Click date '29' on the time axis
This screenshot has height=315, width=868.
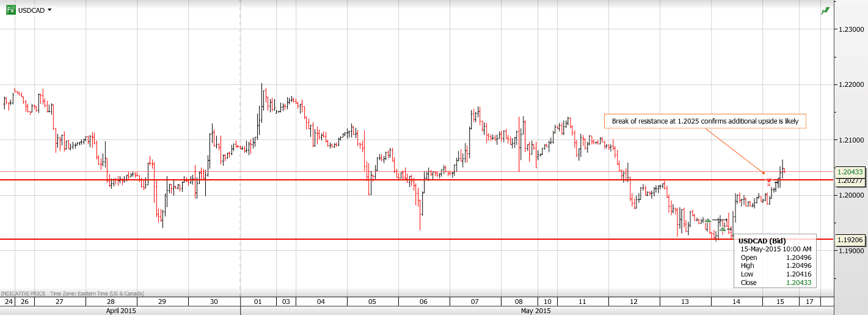[162, 302]
